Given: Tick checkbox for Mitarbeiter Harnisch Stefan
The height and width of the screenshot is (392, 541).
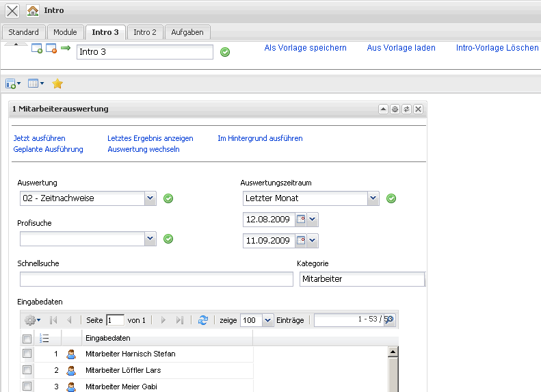Looking at the screenshot, I should (27, 354).
